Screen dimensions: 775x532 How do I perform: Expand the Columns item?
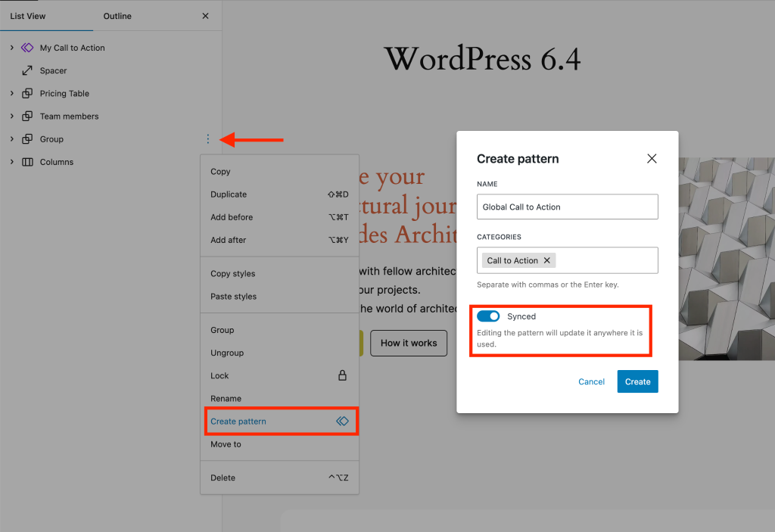[x=12, y=162]
